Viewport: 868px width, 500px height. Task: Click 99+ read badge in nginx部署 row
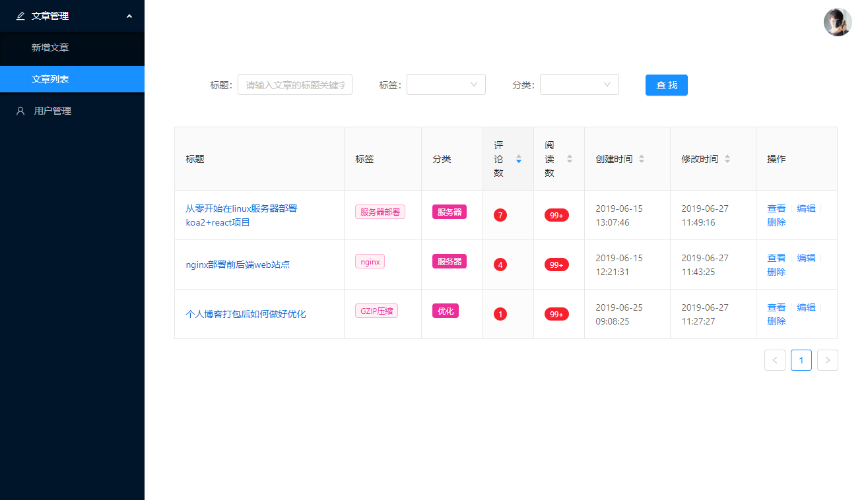click(556, 265)
